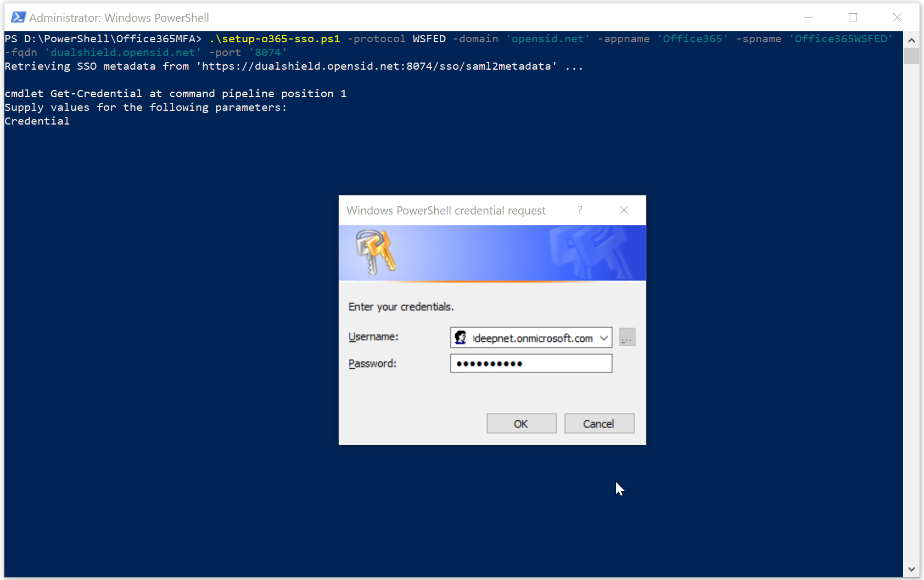924x580 pixels.
Task: Click the keys icon in the dialog banner
Action: pyautogui.click(x=375, y=251)
